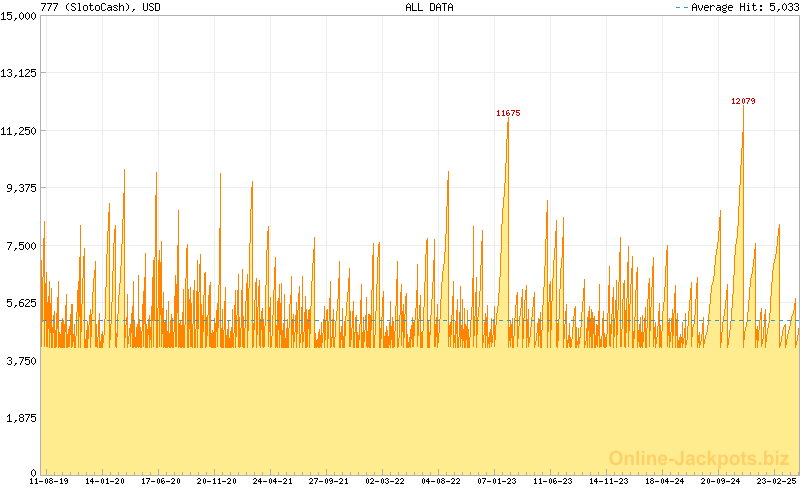Select the 27-09-21 date label
Image resolution: width=800 pixels, height=490 pixels.
(x=328, y=481)
